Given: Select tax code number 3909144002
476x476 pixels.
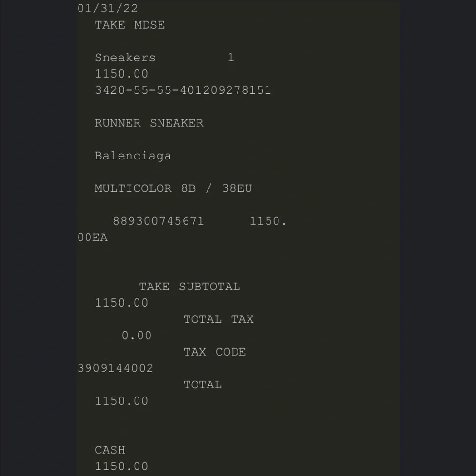Looking at the screenshot, I should pyautogui.click(x=115, y=368).
